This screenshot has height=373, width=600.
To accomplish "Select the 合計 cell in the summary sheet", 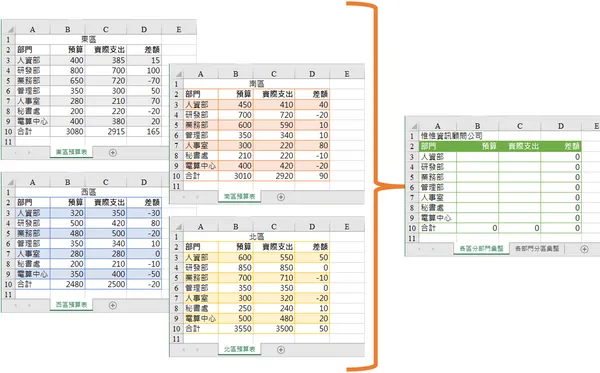I will click(x=437, y=228).
